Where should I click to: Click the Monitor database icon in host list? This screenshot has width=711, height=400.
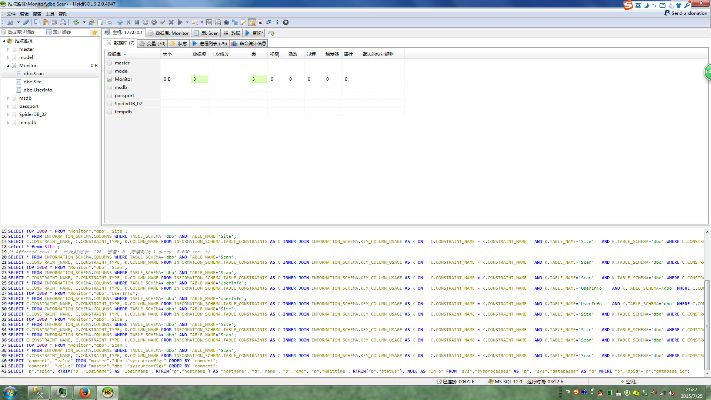110,78
